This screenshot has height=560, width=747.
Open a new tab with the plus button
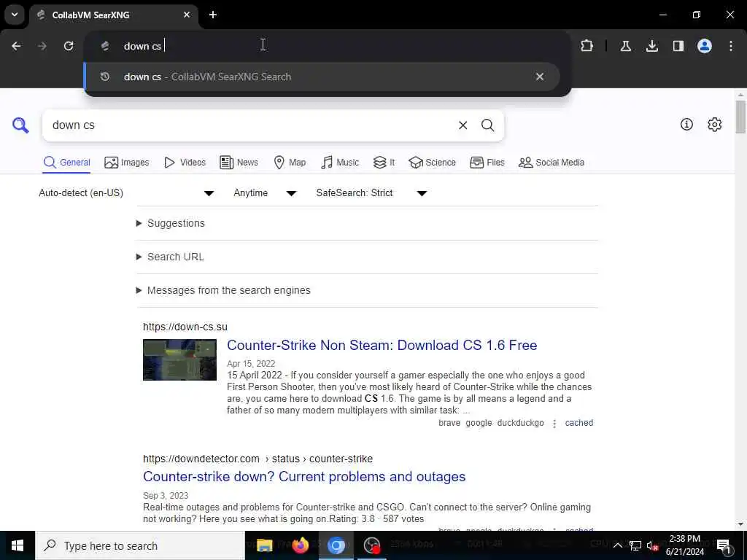pyautogui.click(x=213, y=15)
